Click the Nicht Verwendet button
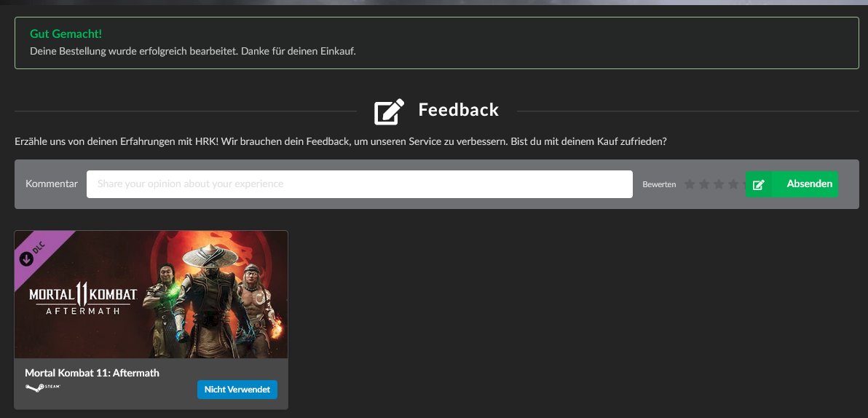Screen dimensions: 868x418 click(237, 389)
